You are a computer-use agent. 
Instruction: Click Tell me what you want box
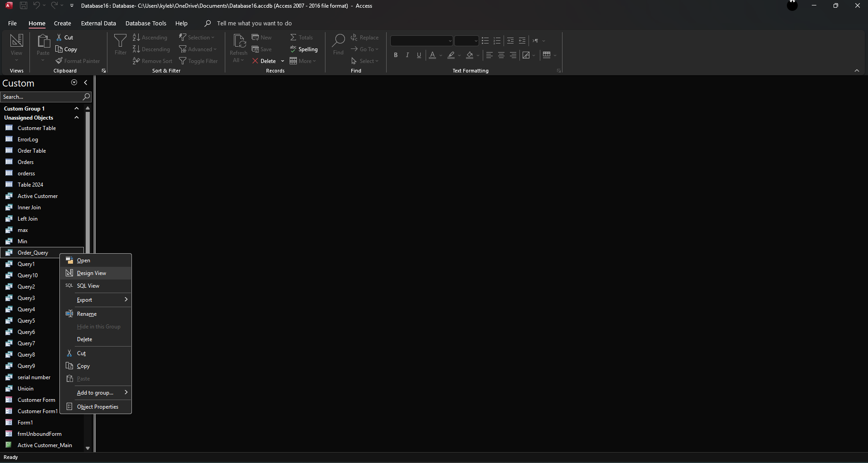pyautogui.click(x=254, y=23)
